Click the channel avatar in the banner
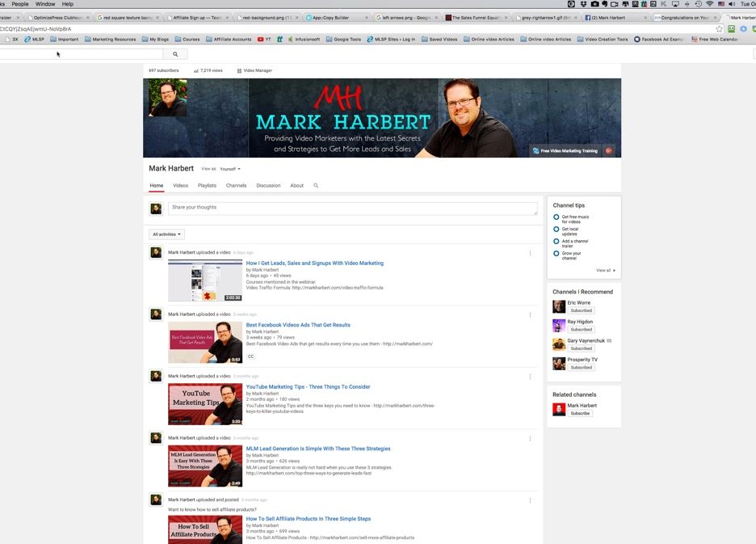Image resolution: width=756 pixels, height=544 pixels. click(168, 98)
